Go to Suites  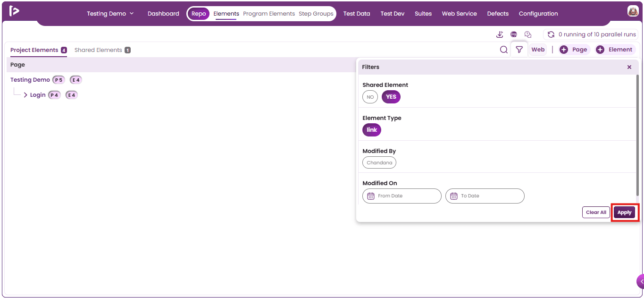click(x=423, y=14)
